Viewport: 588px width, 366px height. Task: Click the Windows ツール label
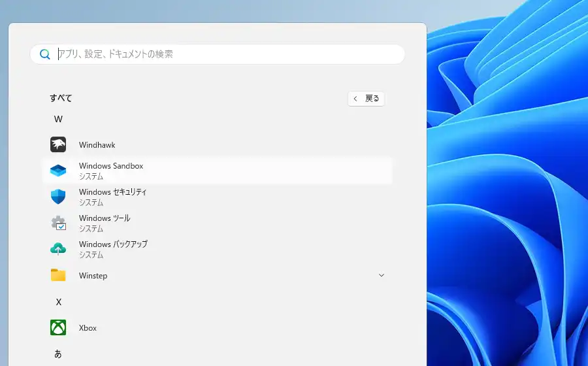[105, 218]
